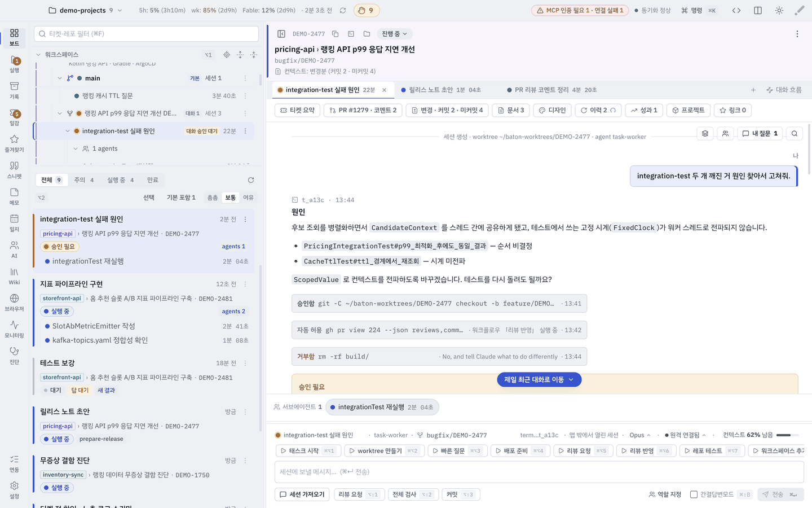
Task: Click the locate-target icon in the 워크스페이스 header
Action: click(x=227, y=55)
